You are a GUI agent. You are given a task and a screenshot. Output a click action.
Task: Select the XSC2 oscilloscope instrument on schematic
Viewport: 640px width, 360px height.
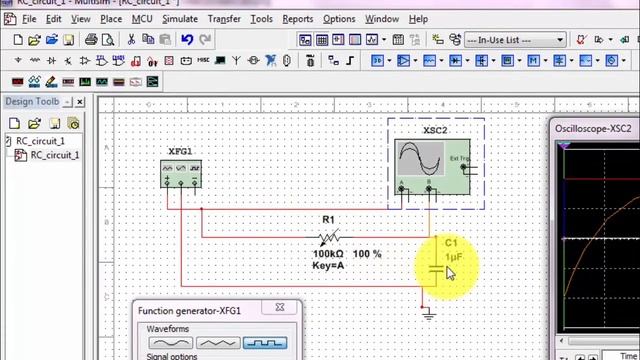[433, 167]
